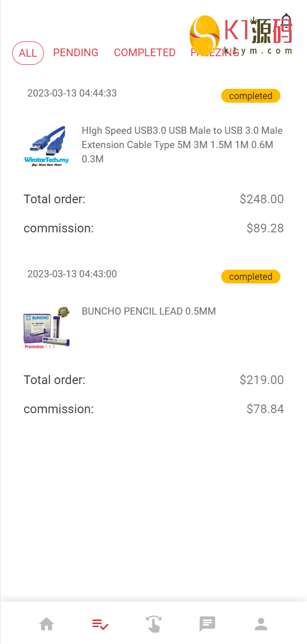Open the BUNCHO pencil lead product image
This screenshot has height=644, width=307.
point(46,327)
